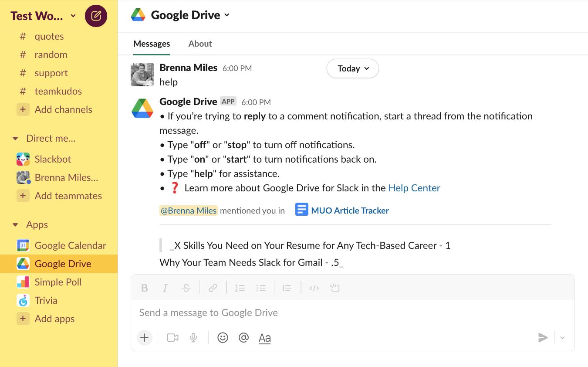Screen dimensions: 588x367
Task: Toggle italic formatting
Action: coord(165,288)
